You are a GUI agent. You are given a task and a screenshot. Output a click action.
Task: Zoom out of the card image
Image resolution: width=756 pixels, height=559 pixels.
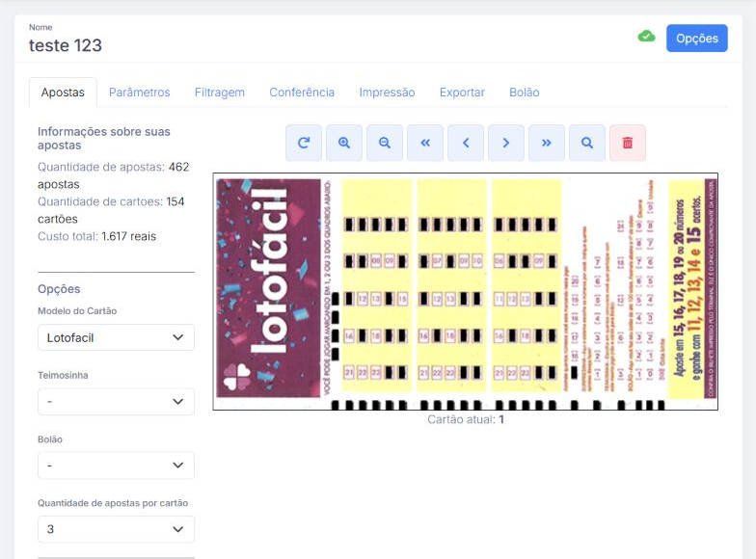385,143
